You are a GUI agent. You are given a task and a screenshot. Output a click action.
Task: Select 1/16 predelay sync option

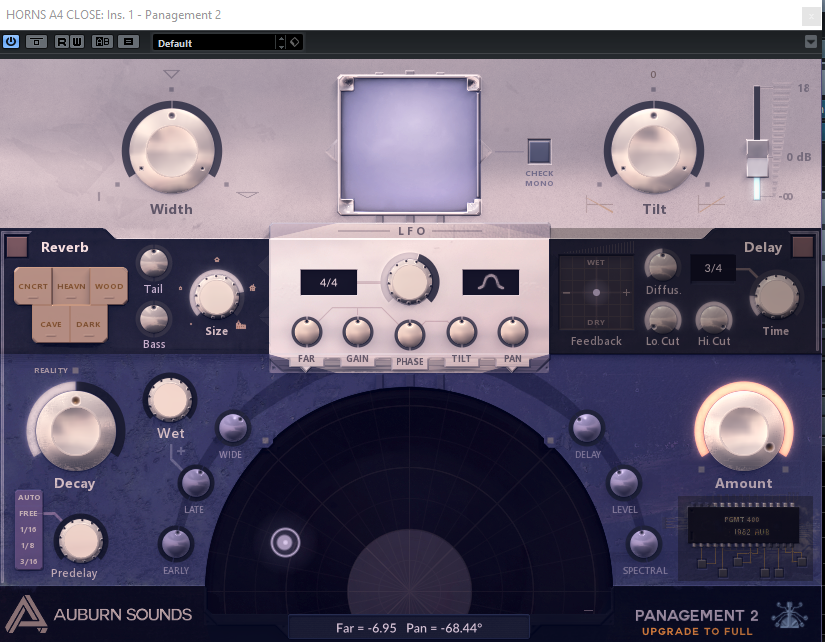click(x=28, y=529)
